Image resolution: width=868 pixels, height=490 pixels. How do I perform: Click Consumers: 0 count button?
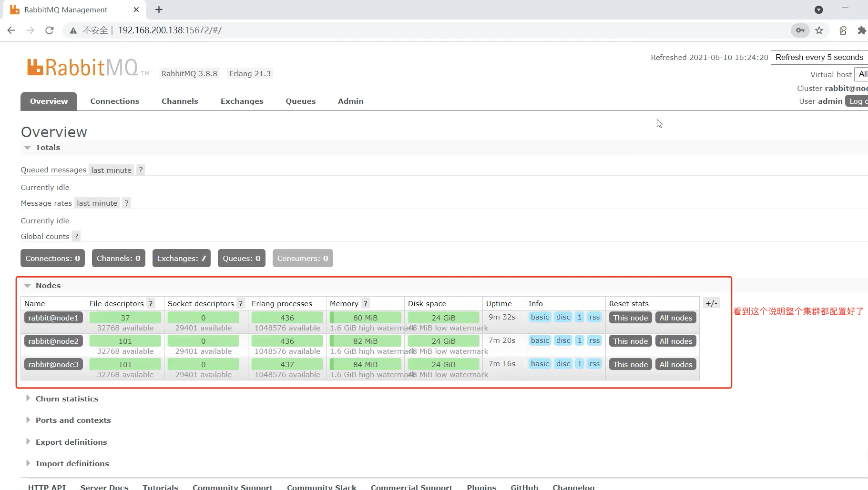click(303, 258)
